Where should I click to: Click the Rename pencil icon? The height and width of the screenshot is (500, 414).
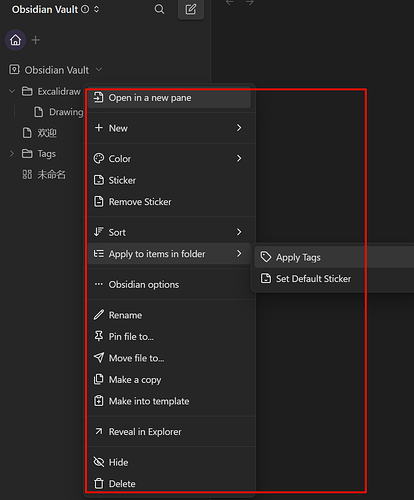pyautogui.click(x=99, y=315)
